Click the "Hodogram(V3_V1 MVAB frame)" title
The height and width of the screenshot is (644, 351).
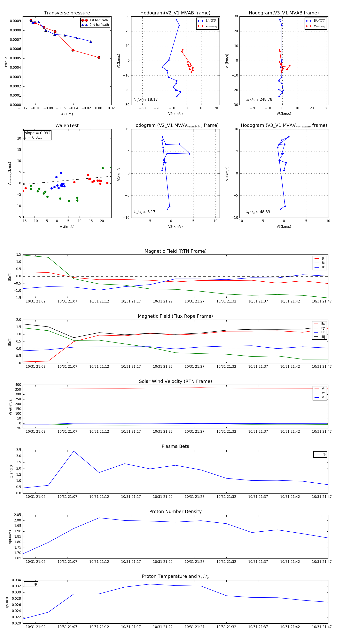[x=284, y=13]
